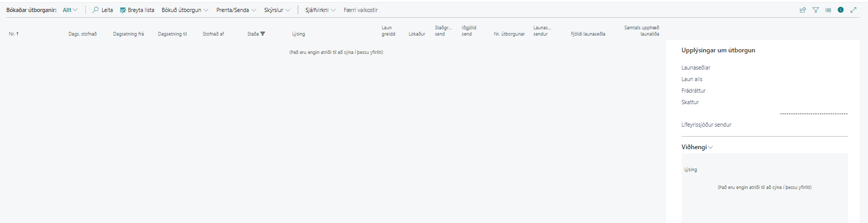Screen dimensions: 868x223
Task: Click the list view layout icon
Action: (x=828, y=10)
